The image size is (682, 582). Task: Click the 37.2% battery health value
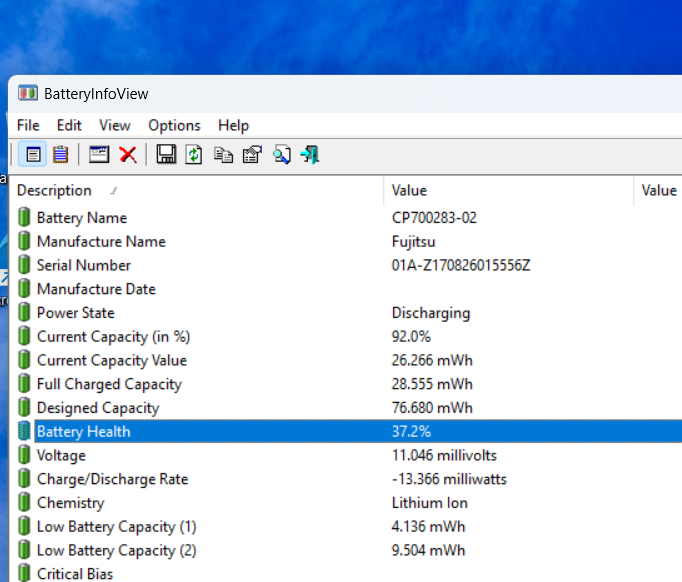411,431
